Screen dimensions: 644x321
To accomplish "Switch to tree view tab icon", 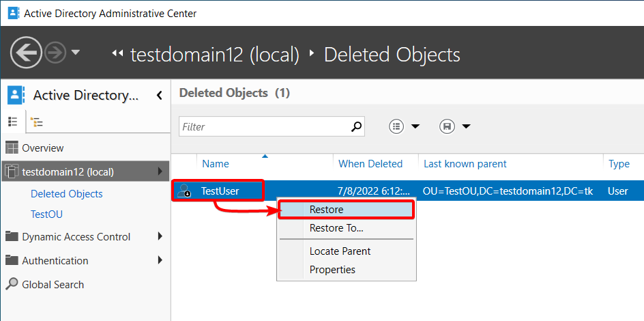I will tap(37, 122).
